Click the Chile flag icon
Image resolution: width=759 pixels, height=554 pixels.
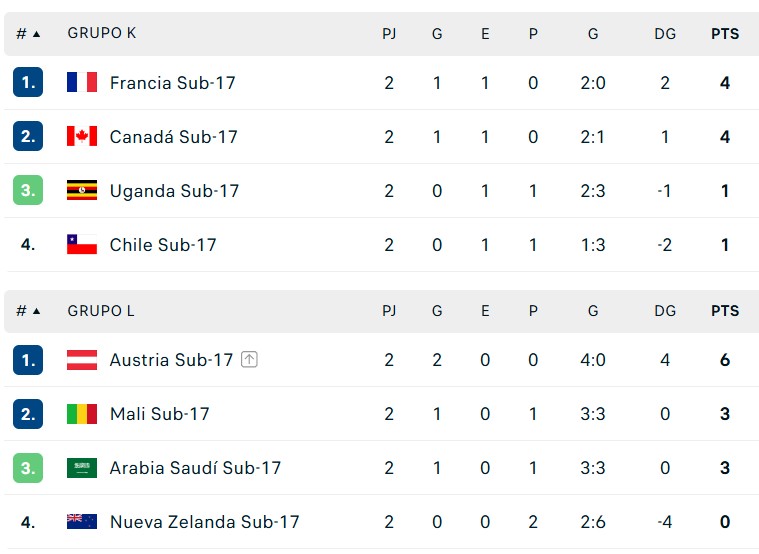point(82,244)
